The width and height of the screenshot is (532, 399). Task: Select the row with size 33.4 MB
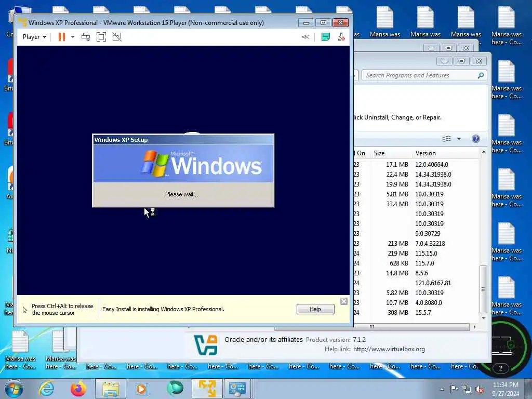416,204
